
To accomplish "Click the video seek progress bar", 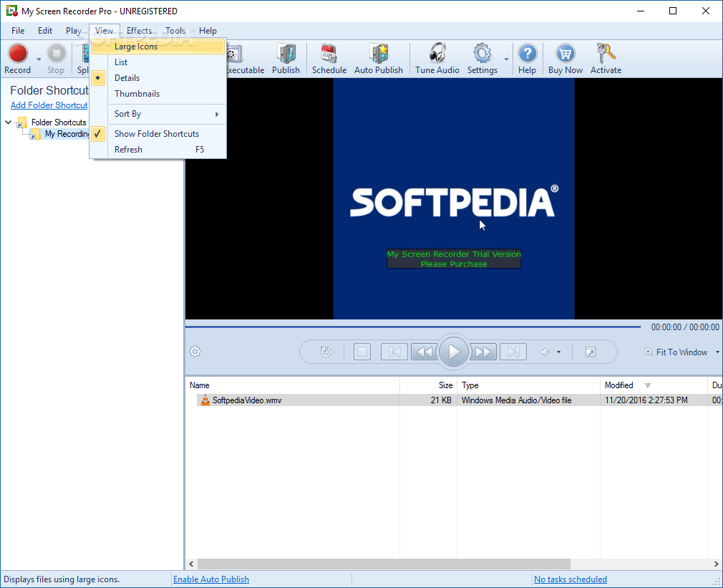I will pyautogui.click(x=412, y=327).
